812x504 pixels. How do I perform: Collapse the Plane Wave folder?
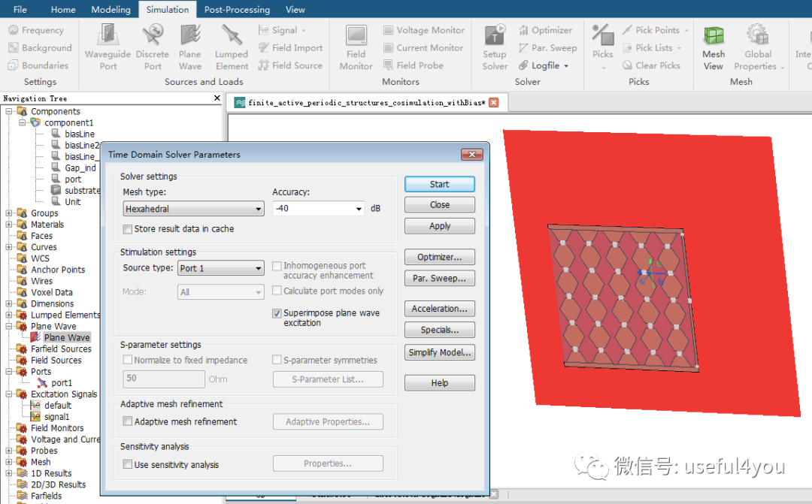9,327
